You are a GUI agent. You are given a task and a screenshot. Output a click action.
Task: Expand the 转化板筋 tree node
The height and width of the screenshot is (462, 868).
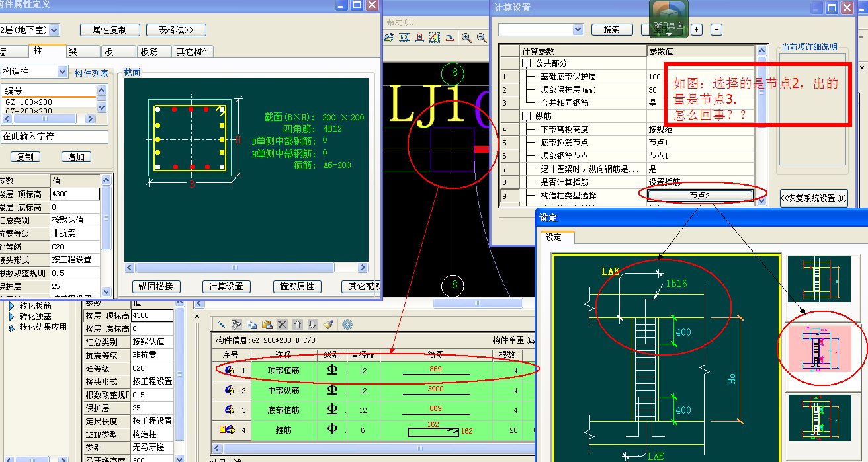pyautogui.click(x=12, y=305)
